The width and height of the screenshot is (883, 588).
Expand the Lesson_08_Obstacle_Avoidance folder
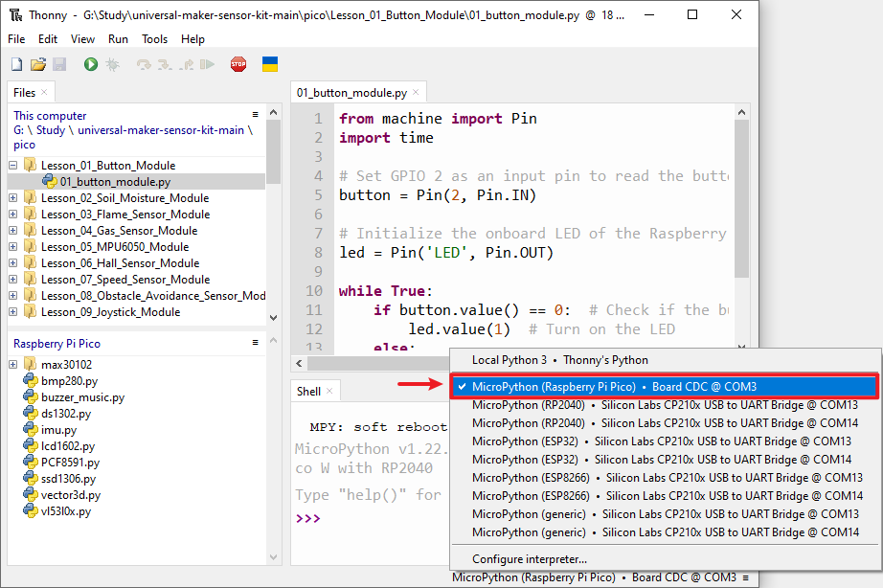(13, 296)
